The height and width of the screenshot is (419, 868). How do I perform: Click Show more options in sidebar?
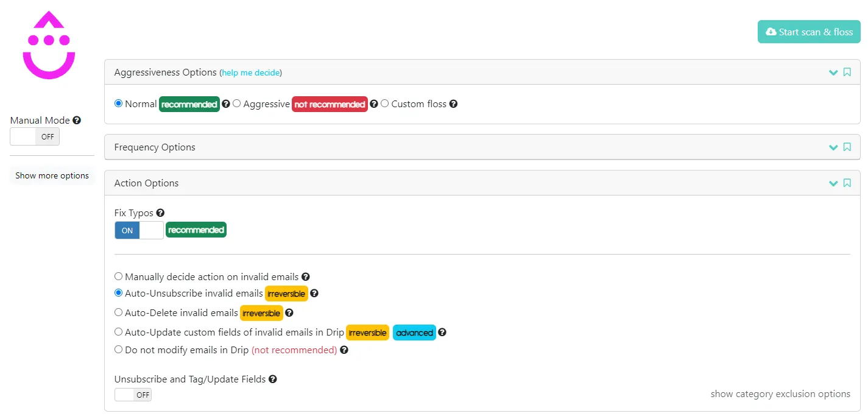(52, 175)
